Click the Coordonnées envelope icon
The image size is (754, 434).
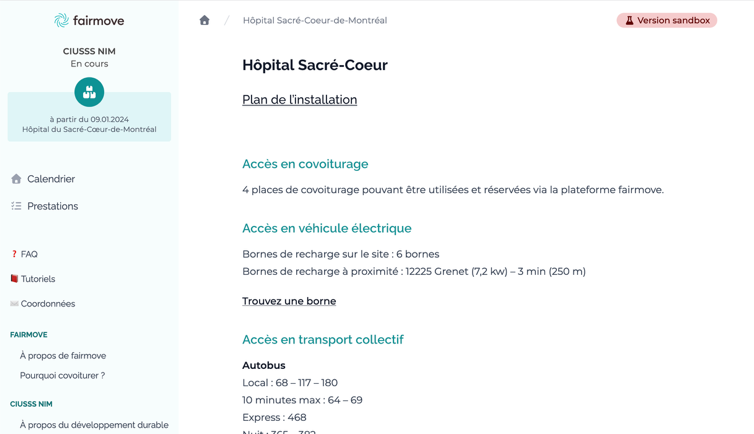point(14,303)
